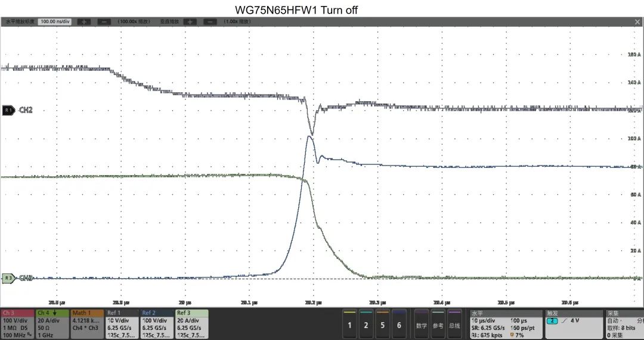Click the 1 GHz bandwidth text in Ch 4
The image size is (644, 340).
(45, 335)
